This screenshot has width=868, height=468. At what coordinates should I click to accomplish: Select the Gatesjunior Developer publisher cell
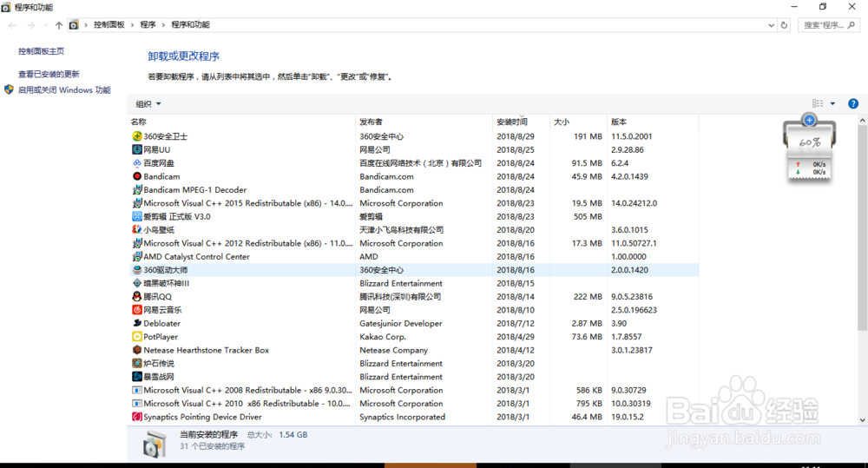point(401,323)
